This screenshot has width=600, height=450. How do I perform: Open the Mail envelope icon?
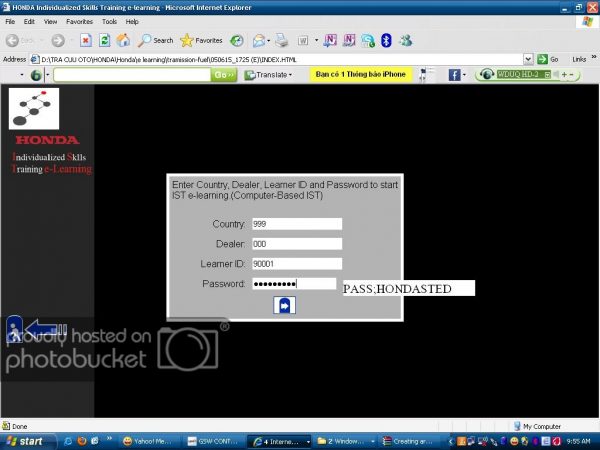[259, 40]
